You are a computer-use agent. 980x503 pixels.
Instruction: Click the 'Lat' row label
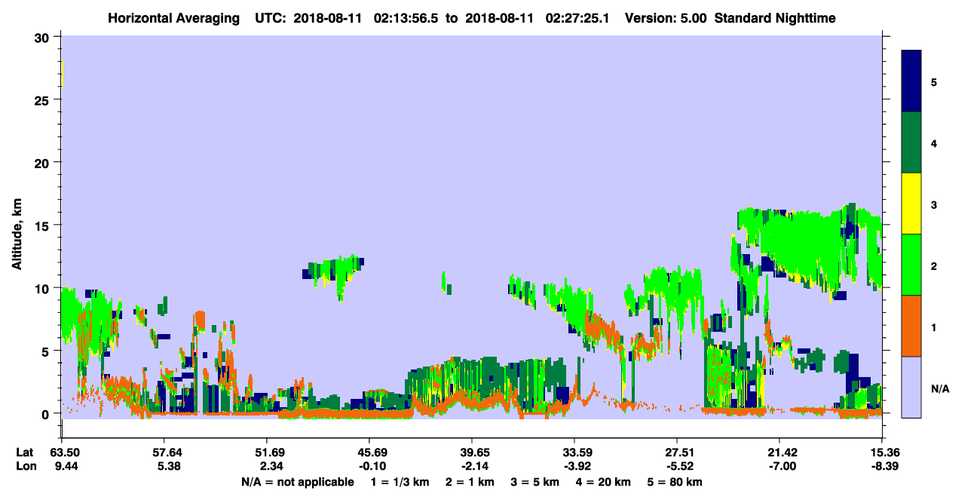26,452
